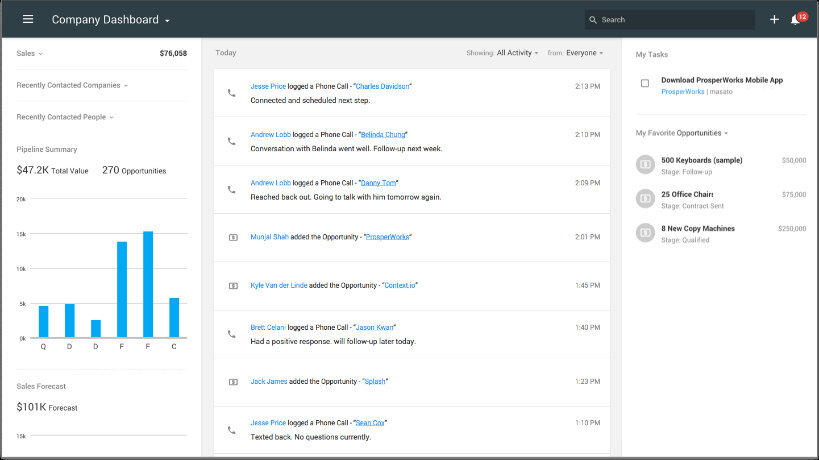Viewport: 819px width, 460px height.
Task: Open the 25 Office Chairs opportunity
Action: (687, 193)
